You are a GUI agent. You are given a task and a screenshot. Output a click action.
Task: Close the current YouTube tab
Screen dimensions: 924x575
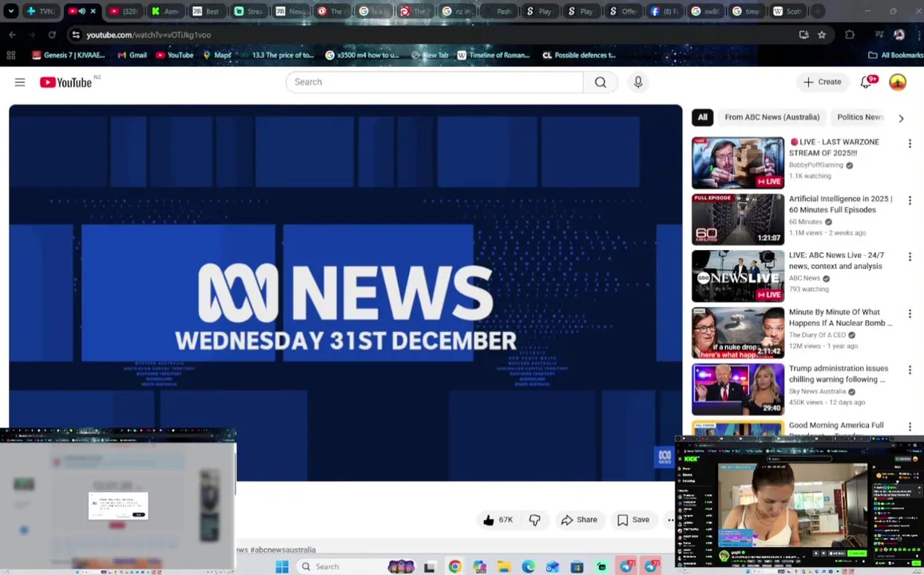coord(93,10)
